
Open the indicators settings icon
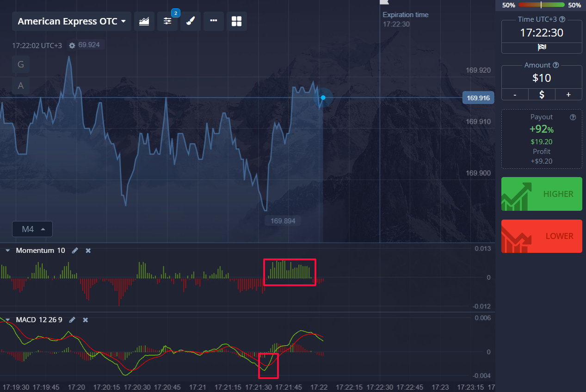167,21
